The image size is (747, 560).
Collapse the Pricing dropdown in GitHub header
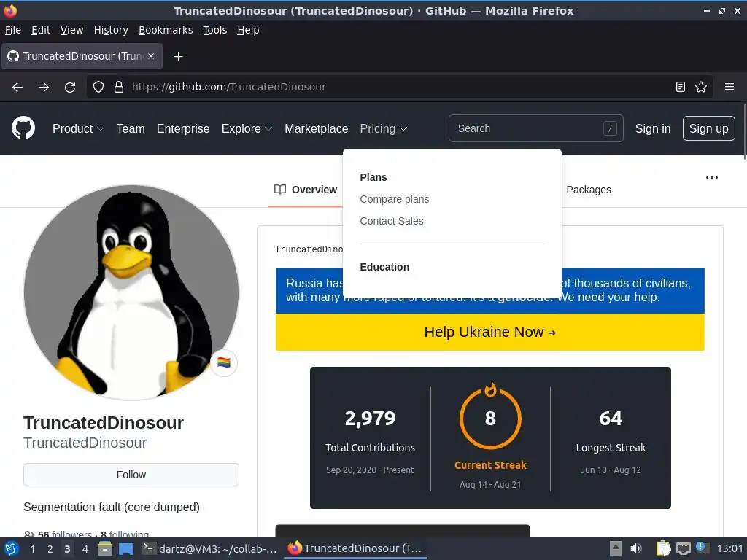coord(384,128)
